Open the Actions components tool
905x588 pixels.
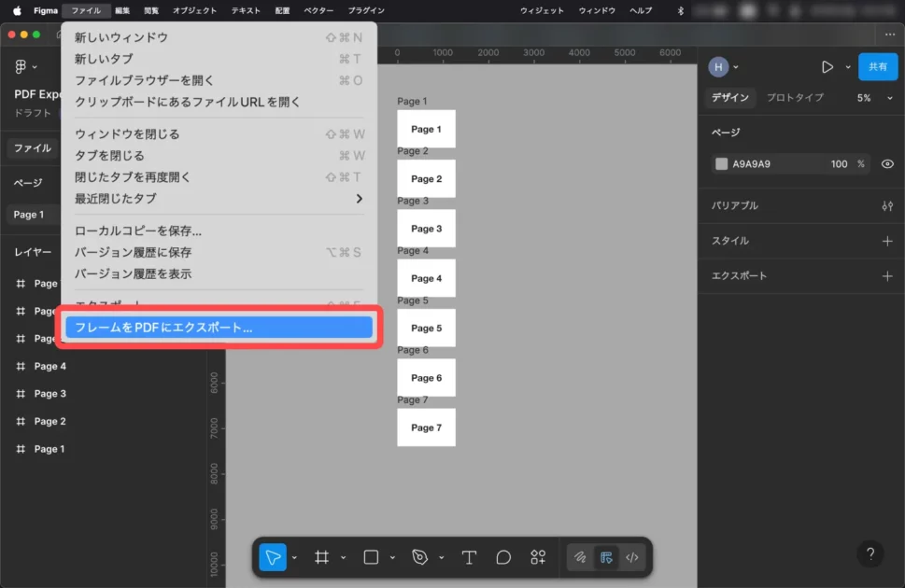538,557
